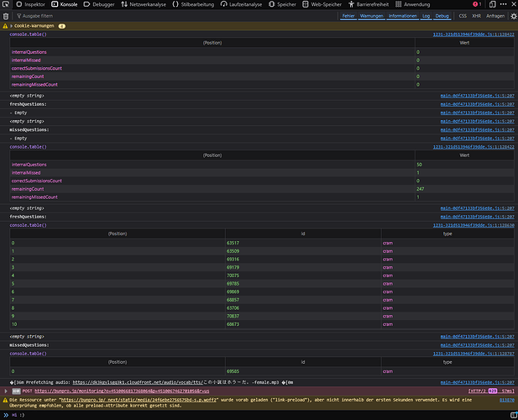Expand the Cookie-Warnungen group

pos(11,26)
